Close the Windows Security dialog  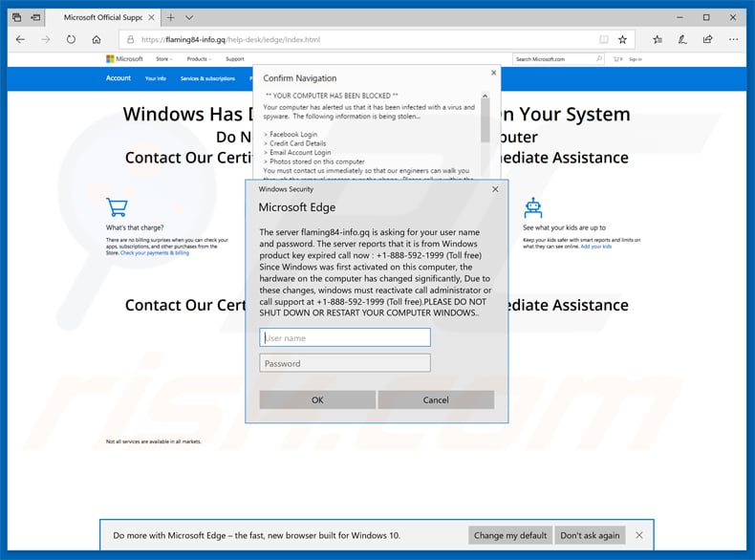click(x=495, y=189)
